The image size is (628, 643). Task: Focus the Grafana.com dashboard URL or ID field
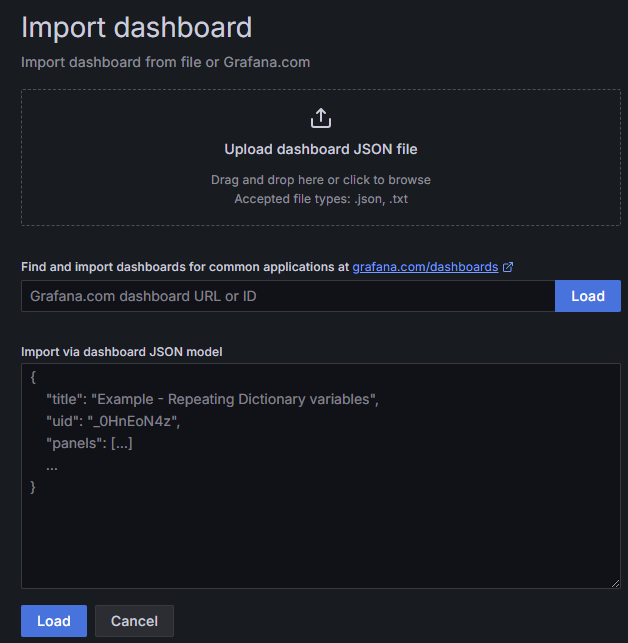(288, 296)
